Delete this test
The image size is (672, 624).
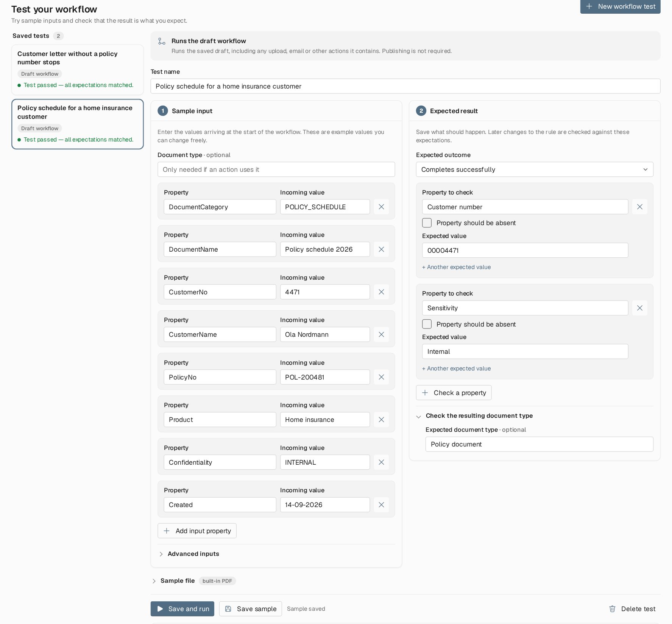point(632,609)
